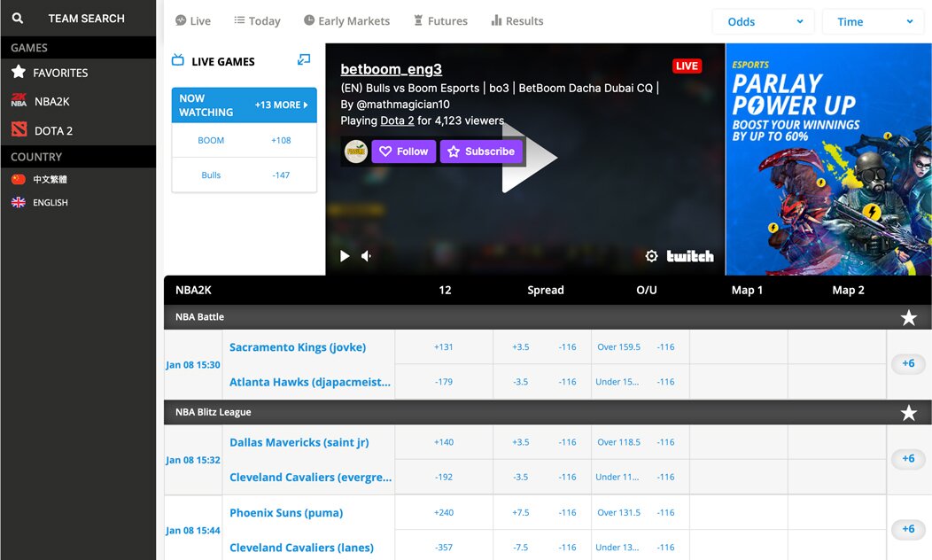Click the streamer's avatar thumbnail

(x=355, y=152)
